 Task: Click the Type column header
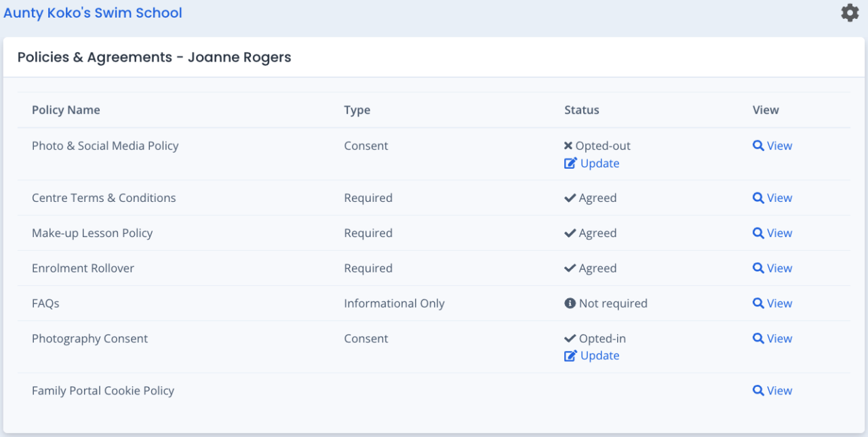pyautogui.click(x=357, y=110)
